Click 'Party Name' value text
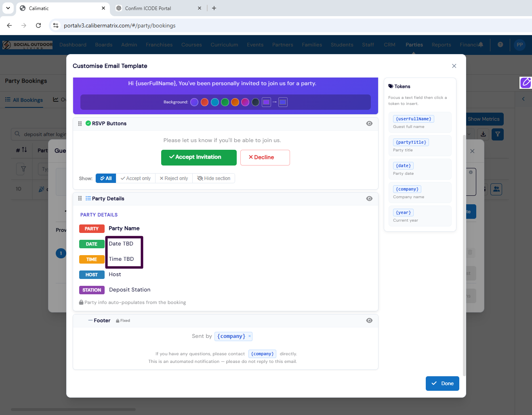Image resolution: width=532 pixels, height=415 pixels. coord(124,228)
